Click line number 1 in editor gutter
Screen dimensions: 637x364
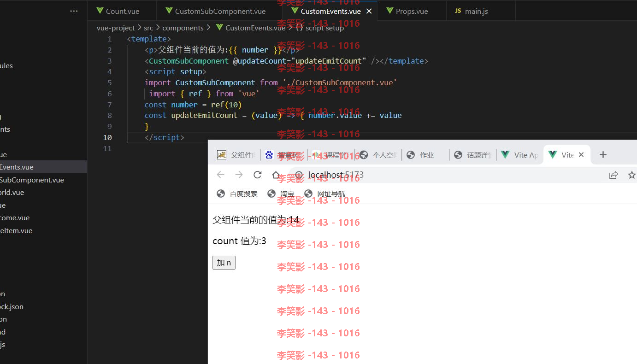pos(109,39)
